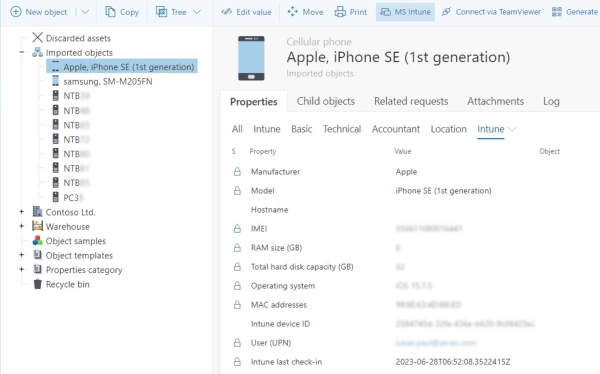600x374 pixels.
Task: Select samsung, SM-M205FN tree item
Action: pyautogui.click(x=108, y=82)
